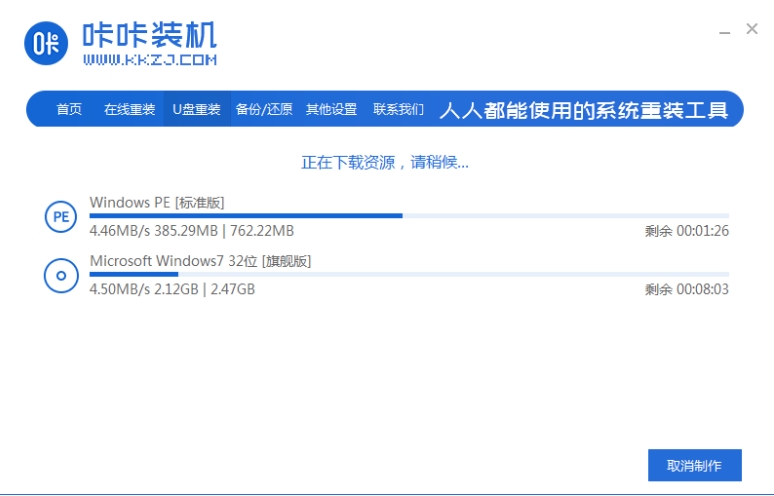Click the Windows PE circular icon
This screenshot has height=496, width=774.
tap(61, 217)
